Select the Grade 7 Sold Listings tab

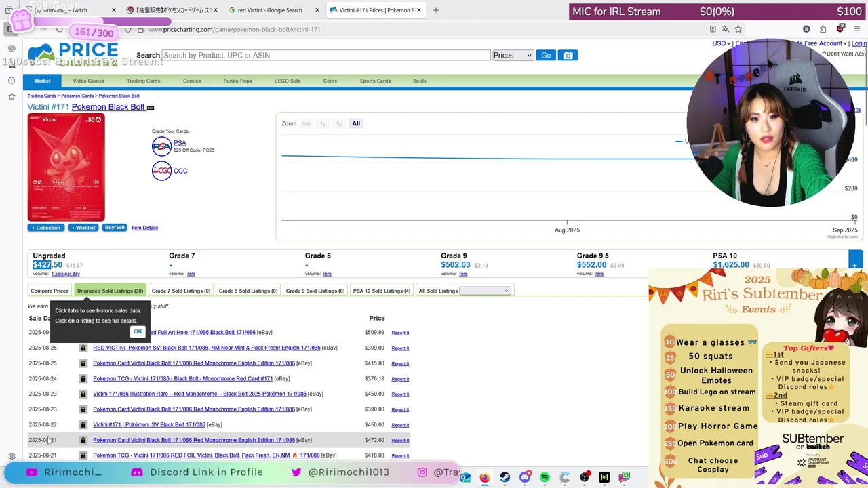[x=181, y=291]
